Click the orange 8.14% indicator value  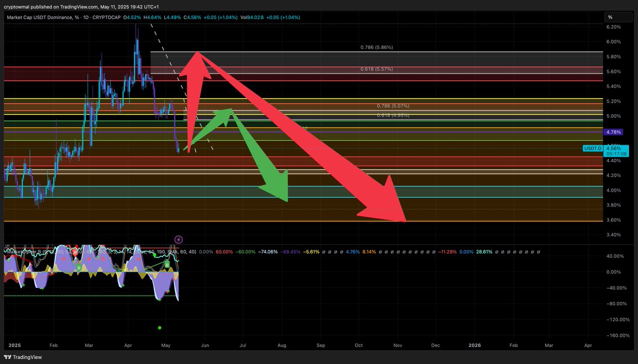[x=369, y=252]
